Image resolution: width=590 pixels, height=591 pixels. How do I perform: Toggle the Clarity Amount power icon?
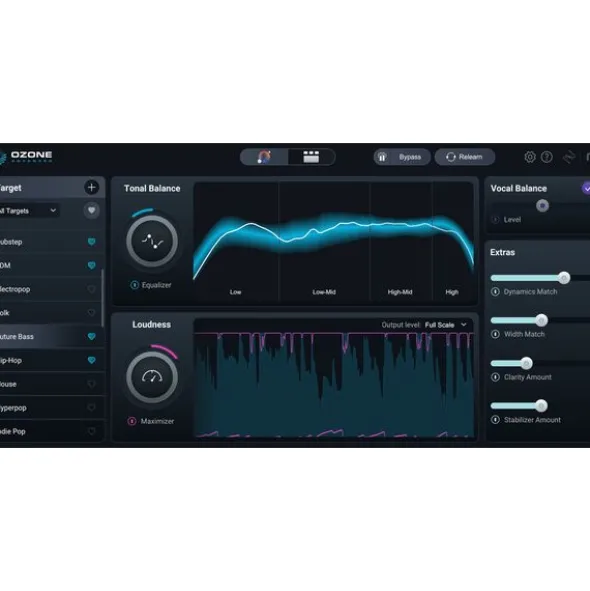(495, 377)
